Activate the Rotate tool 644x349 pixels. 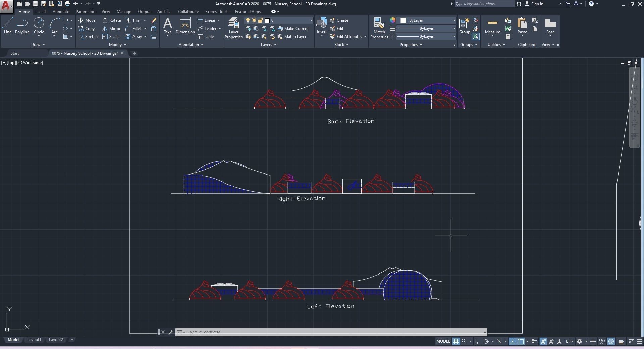[111, 20]
